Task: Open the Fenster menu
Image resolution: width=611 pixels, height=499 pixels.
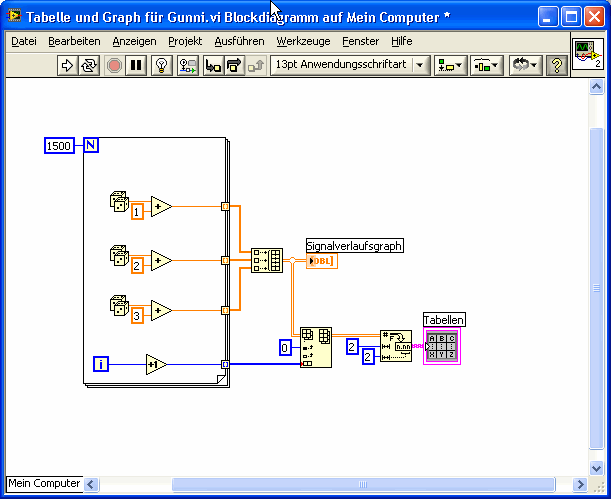Action: click(x=360, y=41)
